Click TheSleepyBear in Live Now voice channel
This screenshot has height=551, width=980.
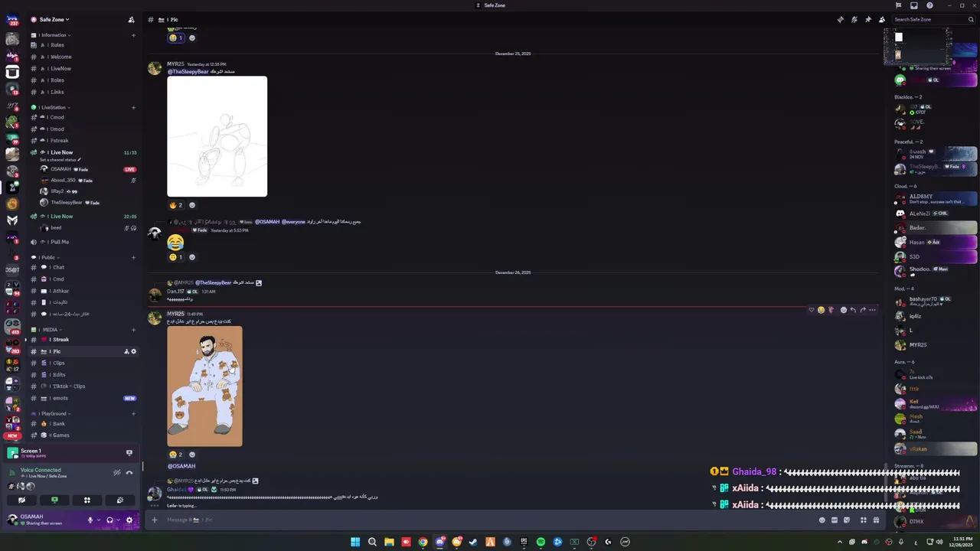tap(88, 203)
